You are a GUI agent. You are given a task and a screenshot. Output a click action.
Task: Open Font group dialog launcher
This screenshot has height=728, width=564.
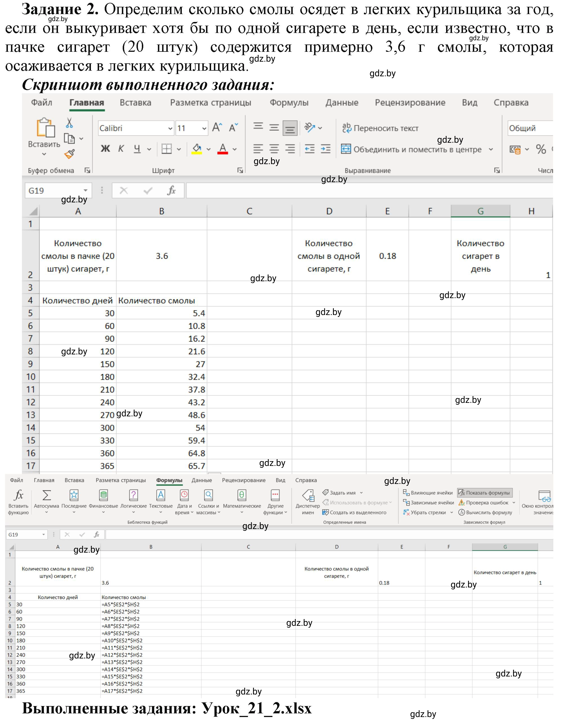(240, 170)
